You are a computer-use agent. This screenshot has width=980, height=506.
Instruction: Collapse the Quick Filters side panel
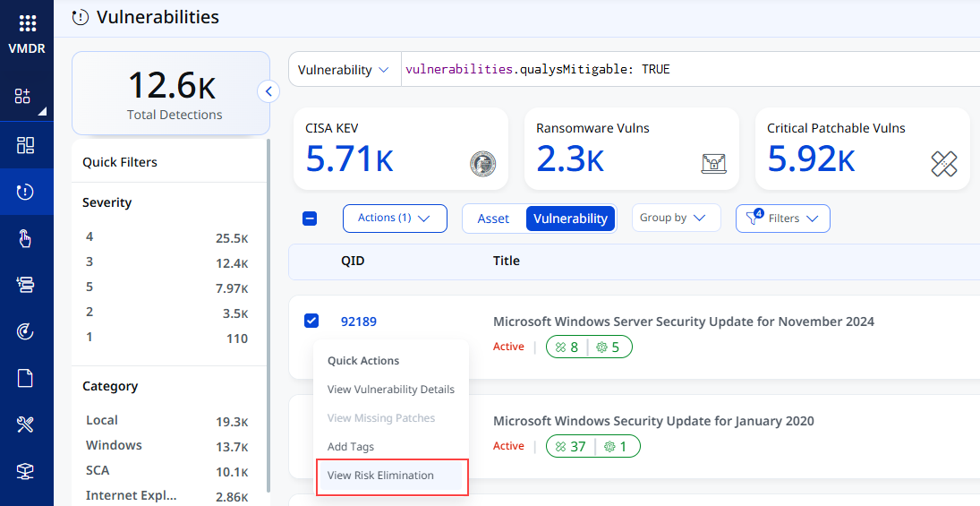(x=268, y=92)
